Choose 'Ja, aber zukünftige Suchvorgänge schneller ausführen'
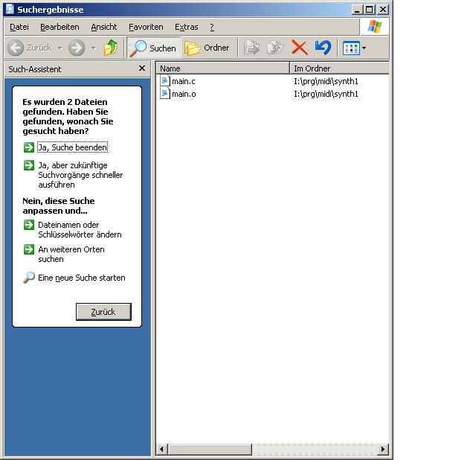476x460 pixels. [x=80, y=175]
